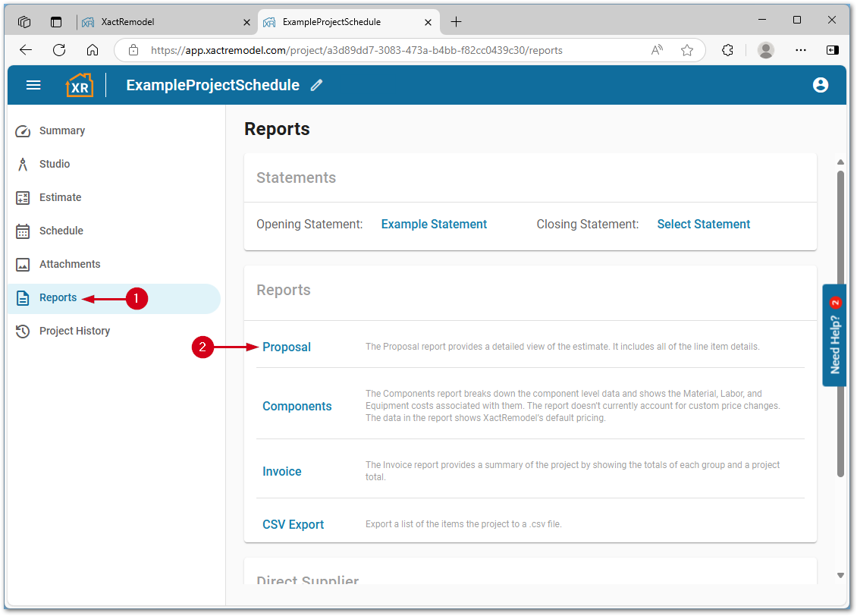This screenshot has width=857, height=616.
Task: Close the XactRemodel tab
Action: coord(246,23)
